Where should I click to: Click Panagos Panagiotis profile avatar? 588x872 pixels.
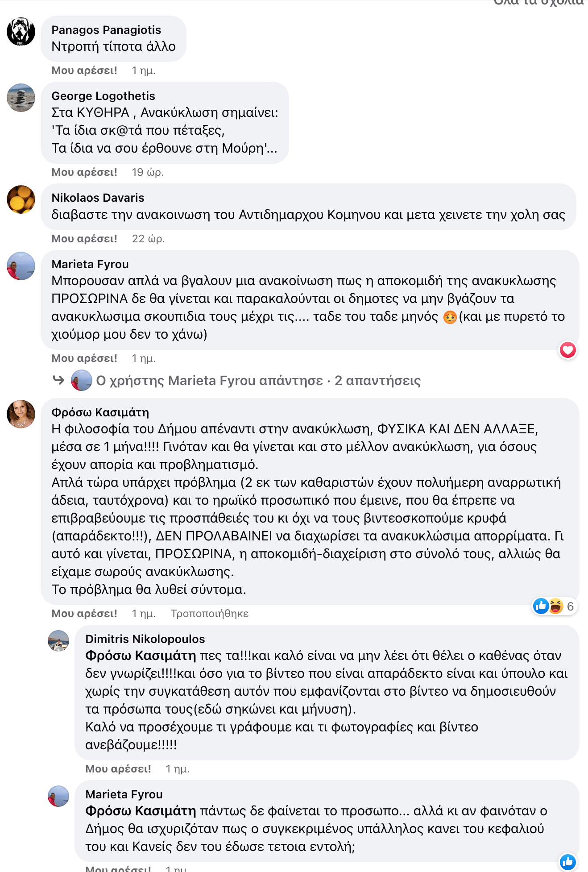tap(21, 32)
